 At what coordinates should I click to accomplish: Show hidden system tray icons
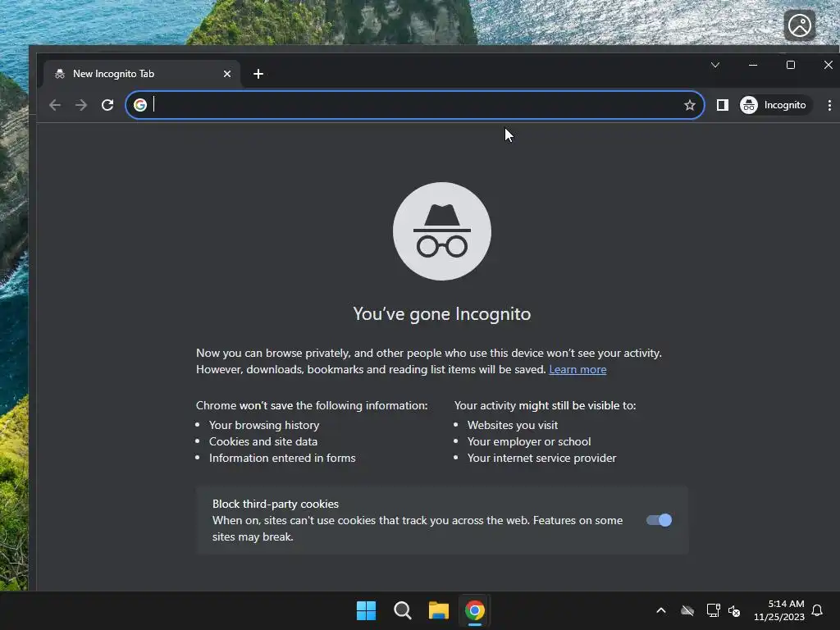tap(661, 610)
